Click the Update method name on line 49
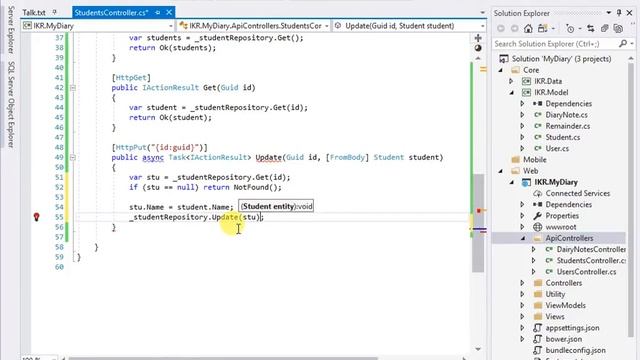Viewport: 640px width, 360px height. click(x=268, y=158)
